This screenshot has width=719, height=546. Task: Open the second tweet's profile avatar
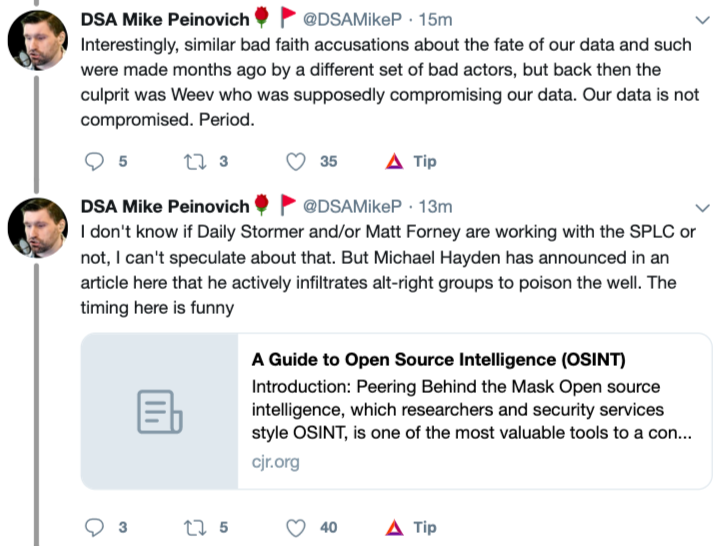(x=38, y=229)
